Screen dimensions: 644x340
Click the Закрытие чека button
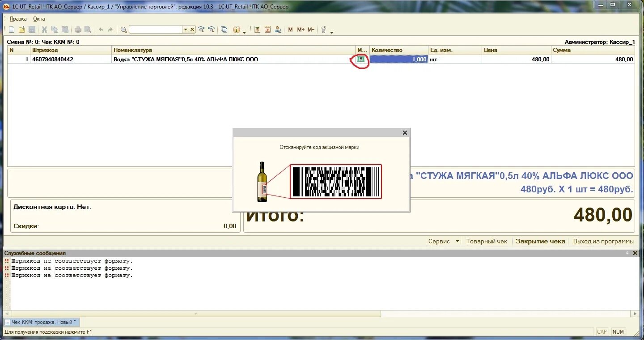(541, 241)
